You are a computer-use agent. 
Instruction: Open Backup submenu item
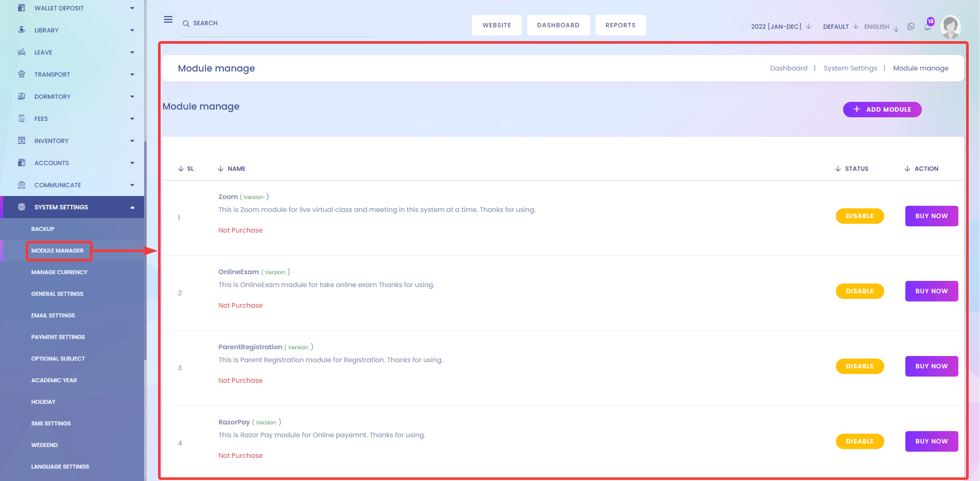point(43,229)
